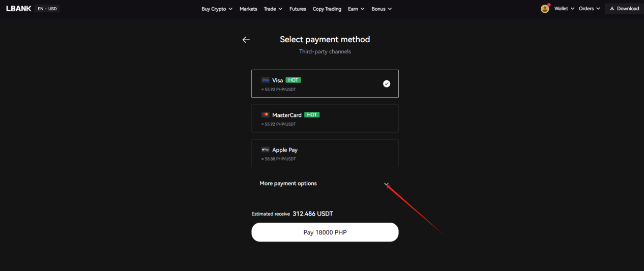Change EN - USD language setting

point(47,9)
